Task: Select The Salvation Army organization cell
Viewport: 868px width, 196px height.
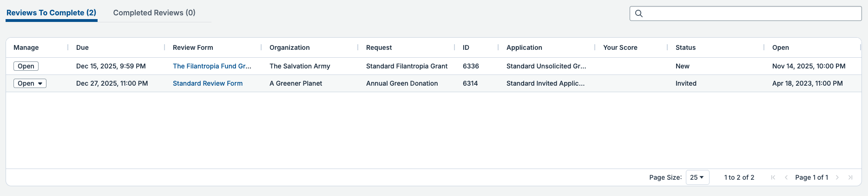Action: 300,66
